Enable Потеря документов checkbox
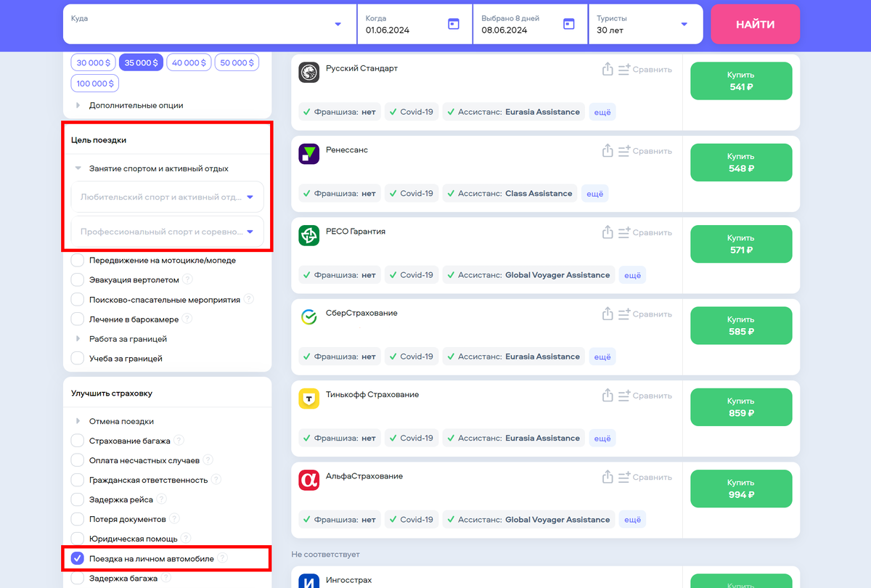 pyautogui.click(x=78, y=519)
